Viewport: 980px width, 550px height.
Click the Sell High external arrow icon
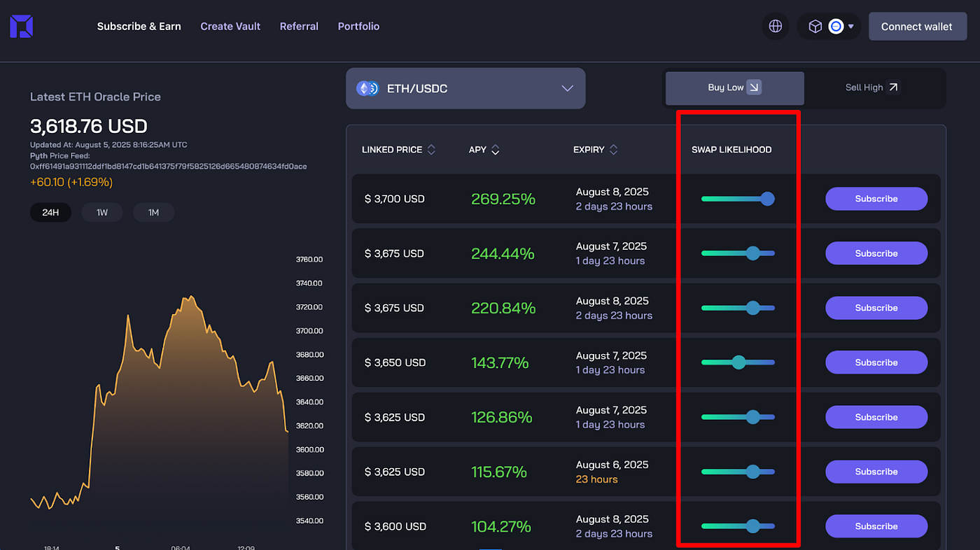tap(894, 87)
